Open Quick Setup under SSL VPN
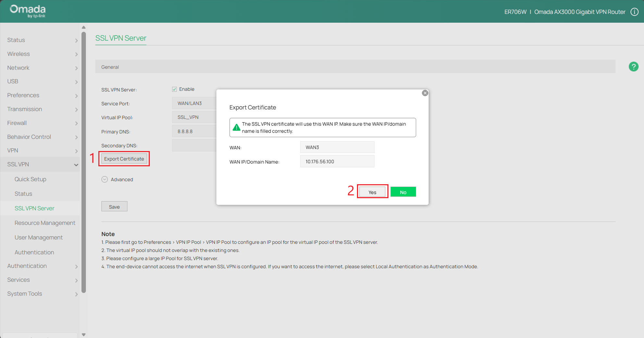 [x=31, y=179]
